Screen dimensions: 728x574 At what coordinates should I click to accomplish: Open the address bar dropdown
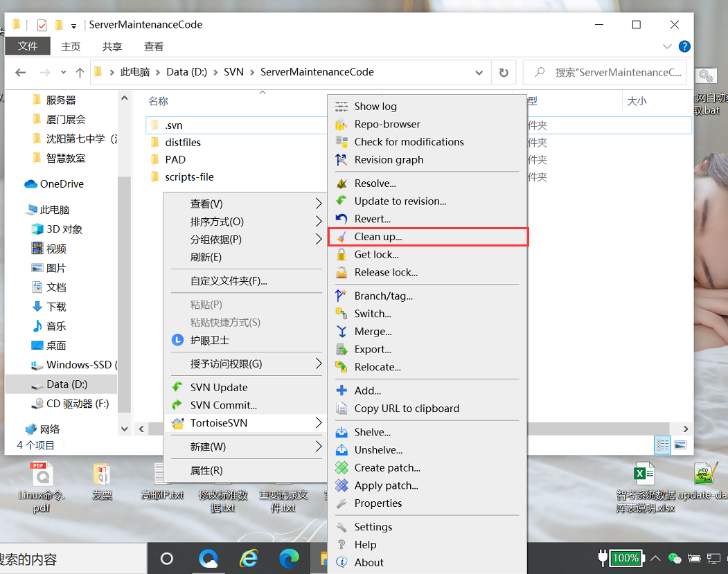[x=479, y=71]
